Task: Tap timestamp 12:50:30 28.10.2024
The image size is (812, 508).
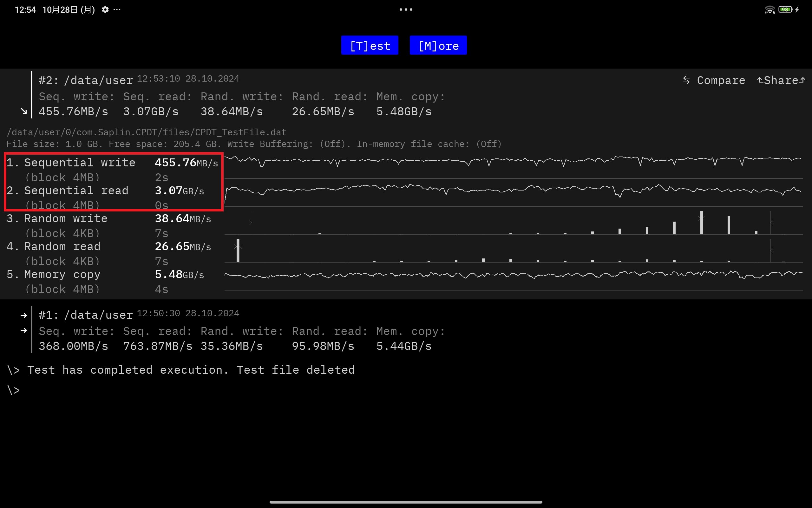Action: click(188, 313)
